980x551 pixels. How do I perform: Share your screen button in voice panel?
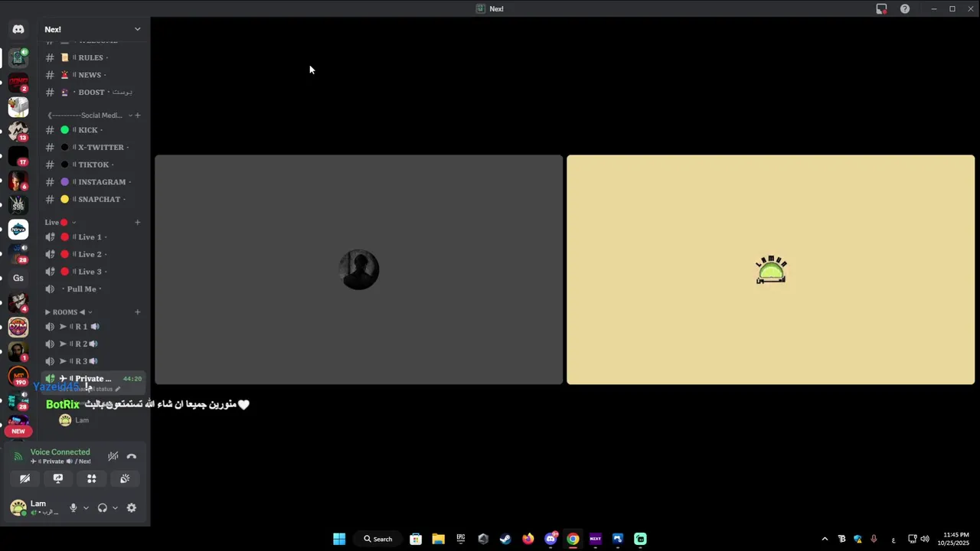coord(58,478)
